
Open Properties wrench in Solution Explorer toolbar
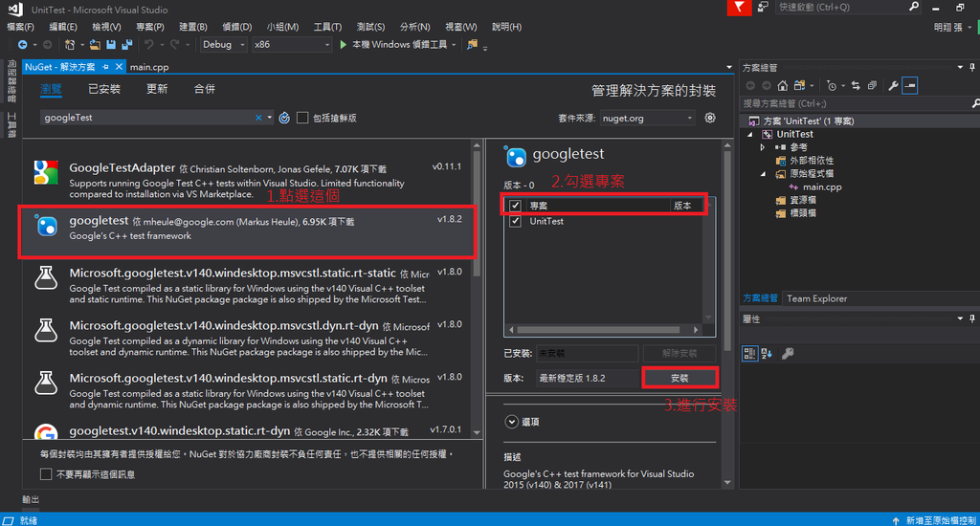[x=893, y=85]
